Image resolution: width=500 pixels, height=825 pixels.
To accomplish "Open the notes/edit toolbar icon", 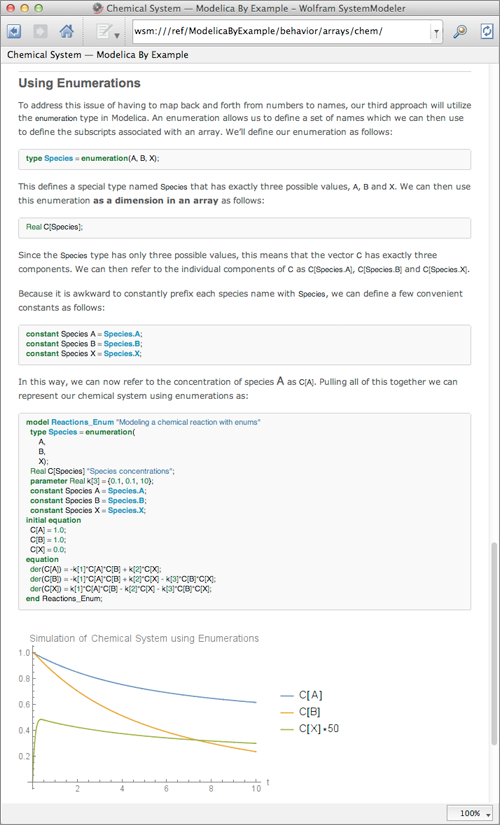I will (x=104, y=32).
